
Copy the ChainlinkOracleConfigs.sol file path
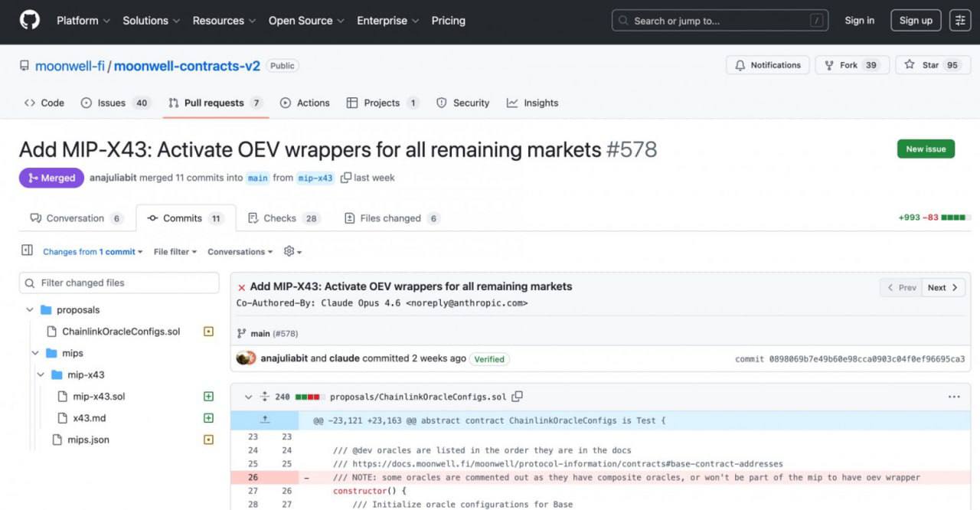tap(518, 397)
